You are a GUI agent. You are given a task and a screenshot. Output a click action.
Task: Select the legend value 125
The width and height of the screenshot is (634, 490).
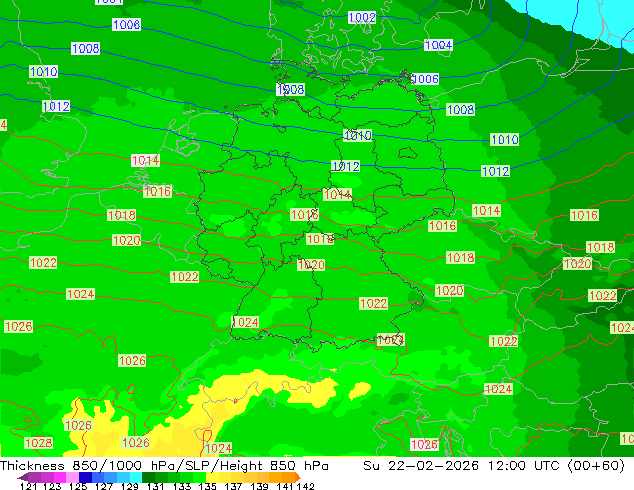tap(78, 486)
